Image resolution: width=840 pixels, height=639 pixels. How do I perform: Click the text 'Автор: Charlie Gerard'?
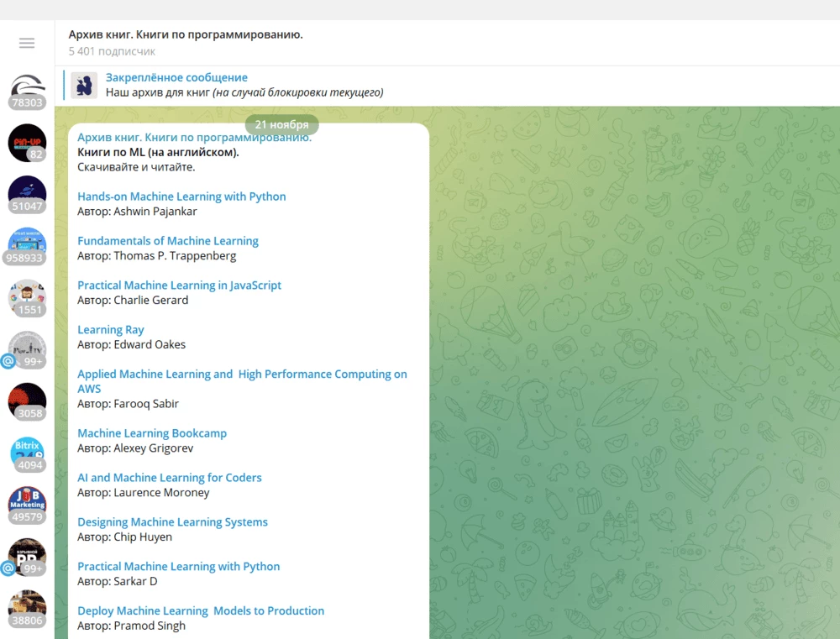point(133,301)
